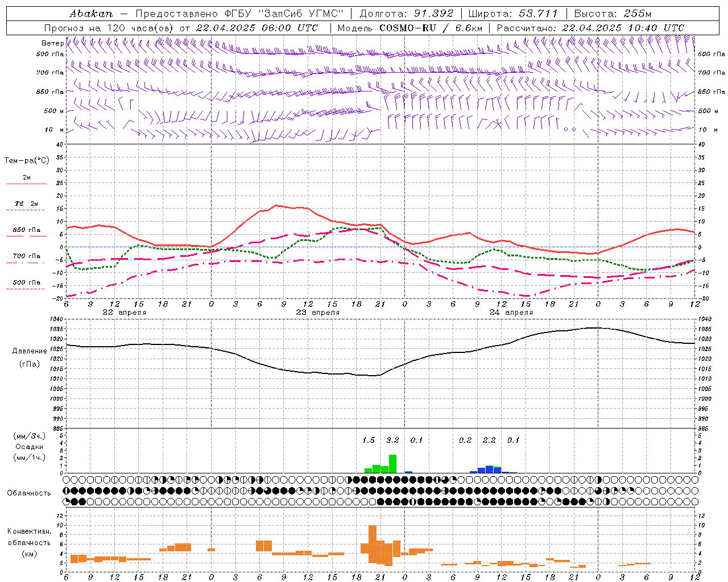Click the precipitation total 2.2
Viewport: 728px width, 582px height.
[489, 440]
